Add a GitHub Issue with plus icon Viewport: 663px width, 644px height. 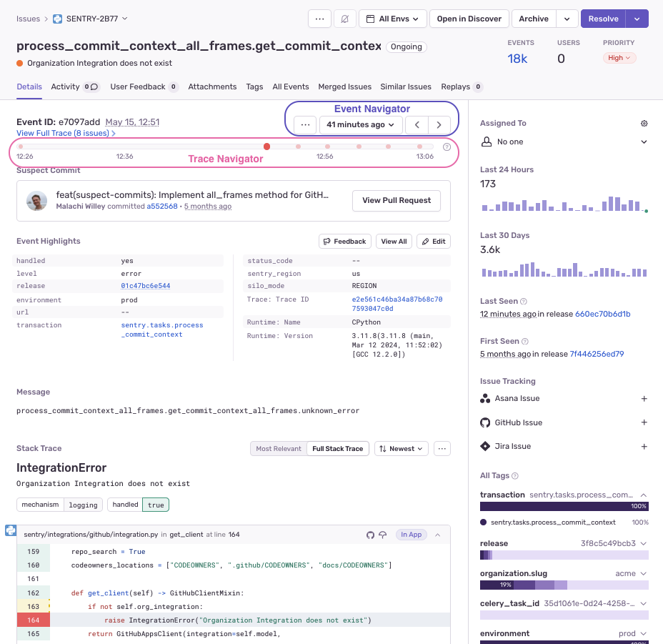644,422
